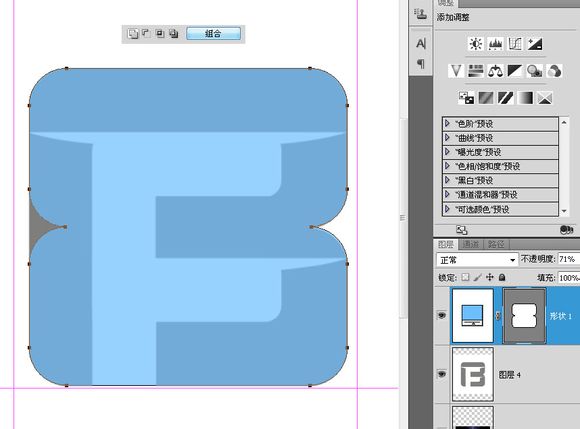The width and height of the screenshot is (580, 429).
Task: Select the add to shape area icon
Action: [x=132, y=34]
